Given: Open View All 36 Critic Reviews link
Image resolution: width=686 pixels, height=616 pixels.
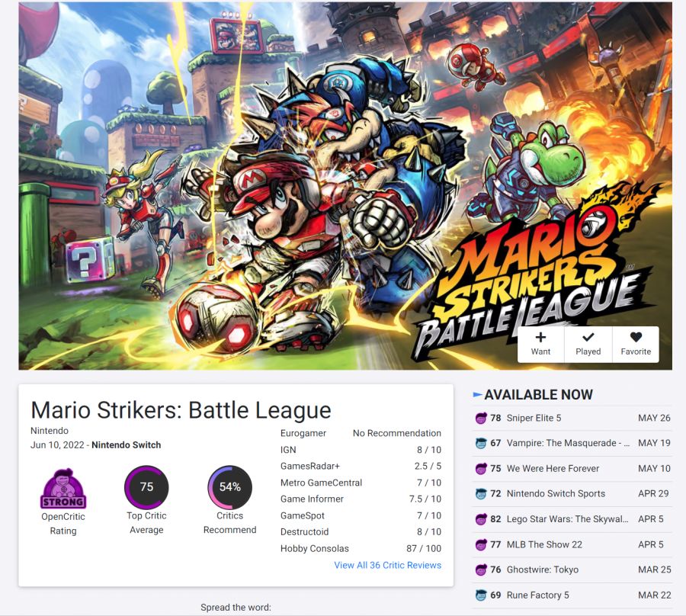Looking at the screenshot, I should [388, 565].
